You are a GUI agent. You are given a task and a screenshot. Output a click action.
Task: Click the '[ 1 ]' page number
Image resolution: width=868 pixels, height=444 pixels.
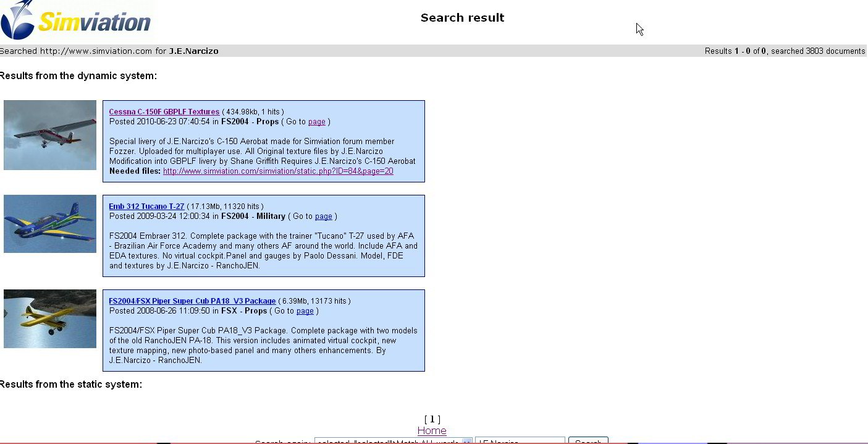tap(432, 419)
